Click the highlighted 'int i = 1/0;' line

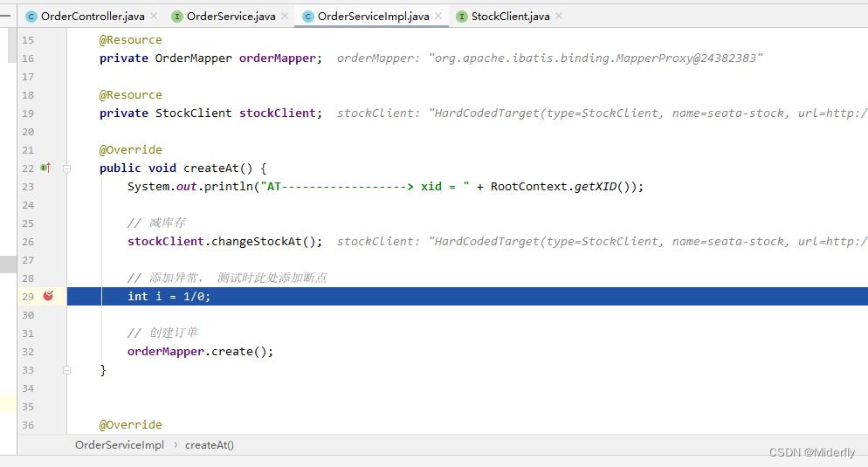467,296
